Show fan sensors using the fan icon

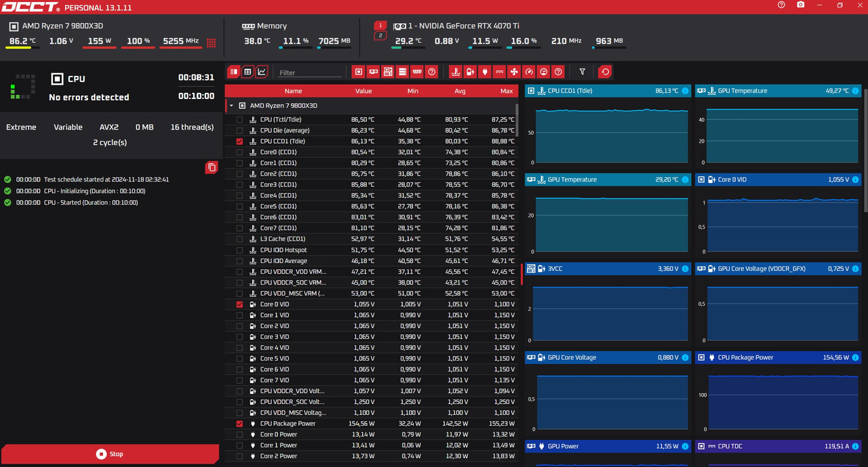514,71
